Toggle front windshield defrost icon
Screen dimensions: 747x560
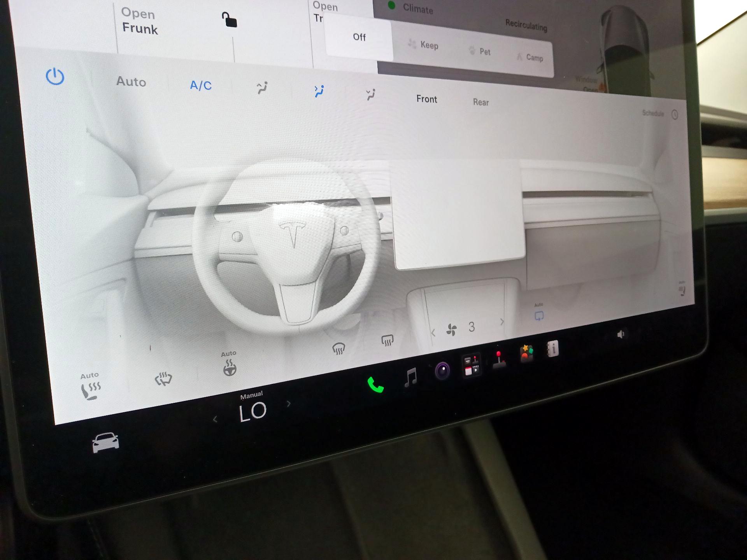coord(339,348)
